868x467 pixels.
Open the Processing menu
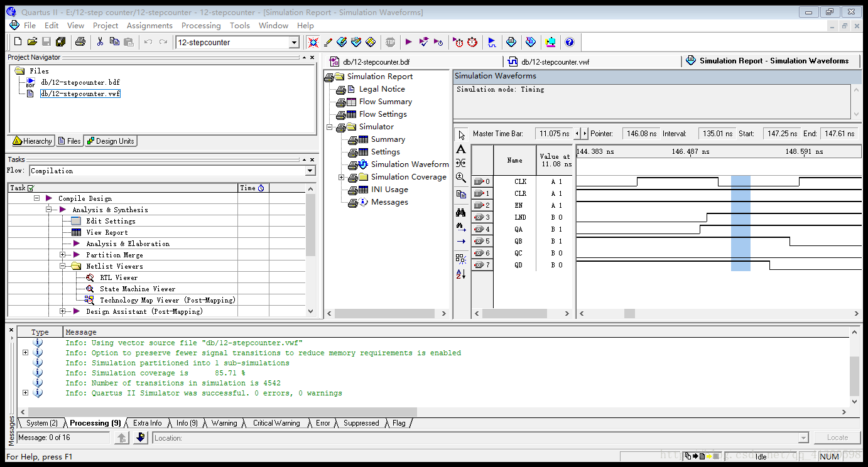(x=201, y=26)
